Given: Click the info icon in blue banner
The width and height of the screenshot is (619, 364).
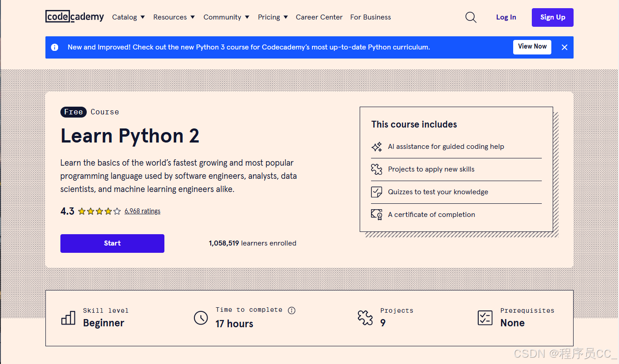Looking at the screenshot, I should coord(54,47).
